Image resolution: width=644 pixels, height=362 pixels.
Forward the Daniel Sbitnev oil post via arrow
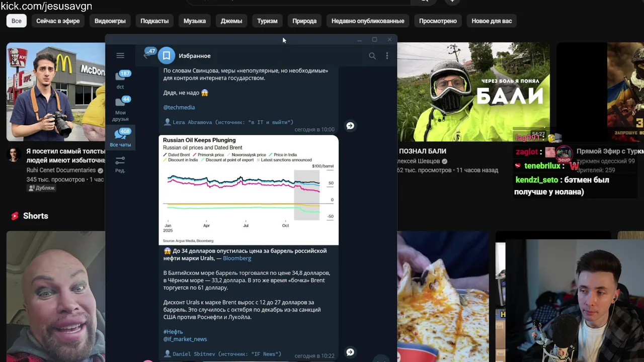click(x=350, y=352)
